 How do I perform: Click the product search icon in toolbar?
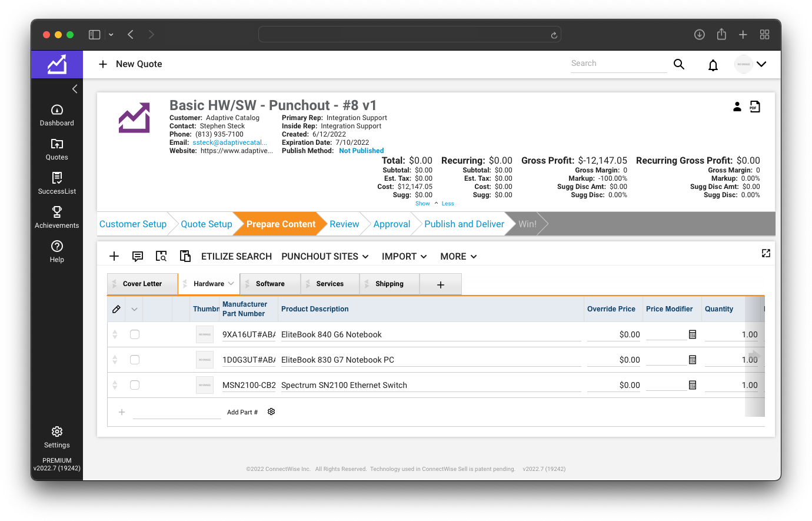(161, 256)
